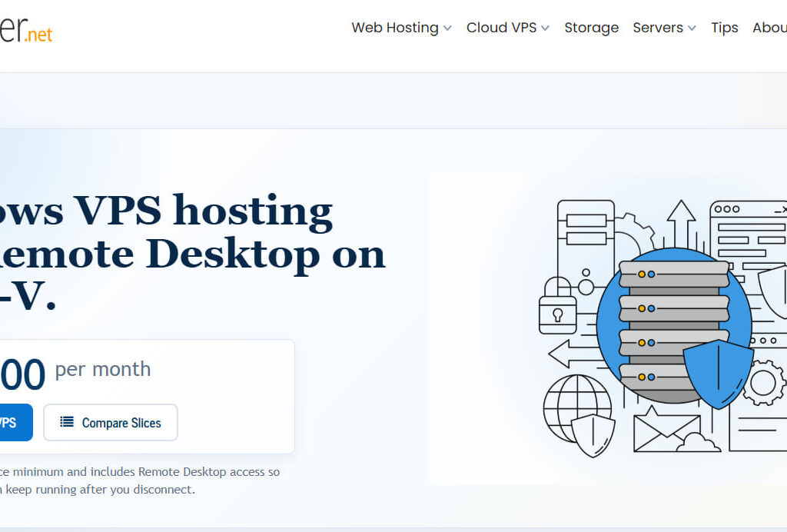This screenshot has height=532, width=787.
Task: Click the site logo .net text
Action: coord(38,35)
